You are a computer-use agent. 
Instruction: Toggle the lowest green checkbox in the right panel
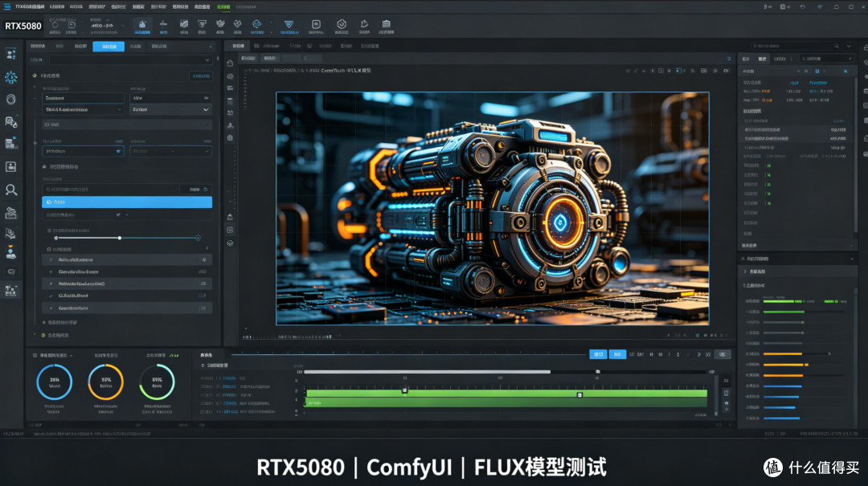pos(768,203)
